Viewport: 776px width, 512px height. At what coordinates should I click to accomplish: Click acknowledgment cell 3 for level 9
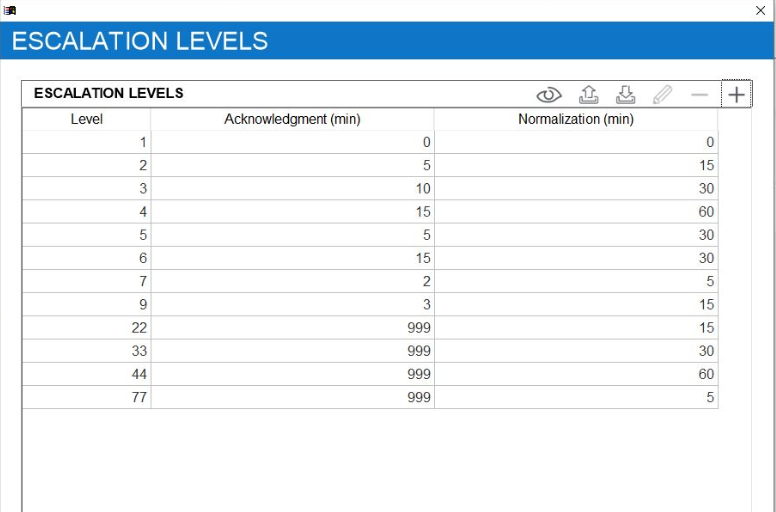[x=292, y=305]
